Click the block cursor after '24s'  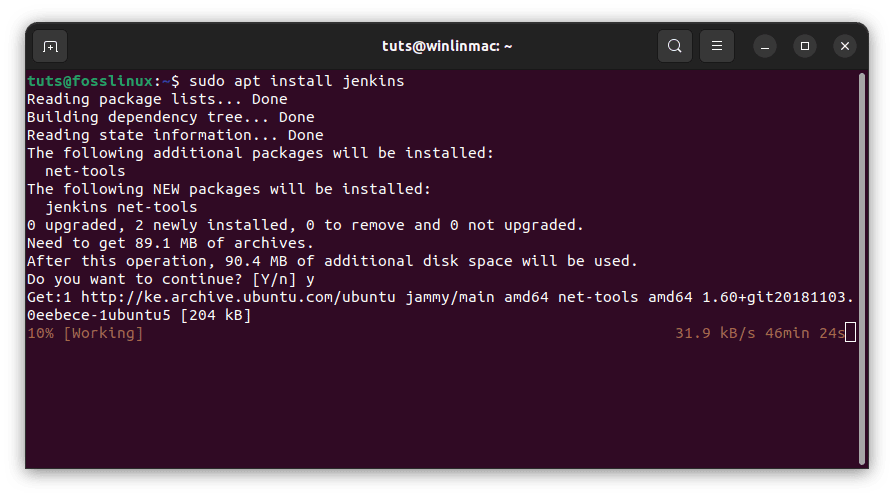pyautogui.click(x=851, y=333)
